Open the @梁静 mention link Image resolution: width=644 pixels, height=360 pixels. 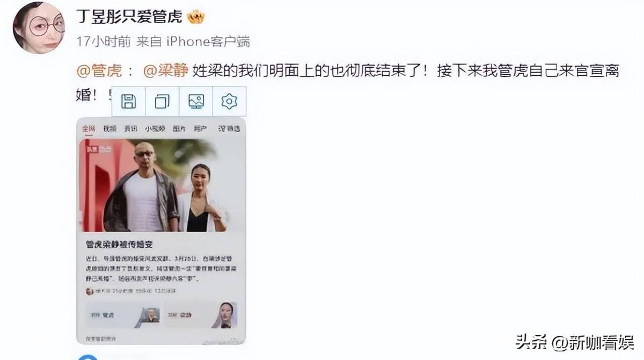(166, 71)
